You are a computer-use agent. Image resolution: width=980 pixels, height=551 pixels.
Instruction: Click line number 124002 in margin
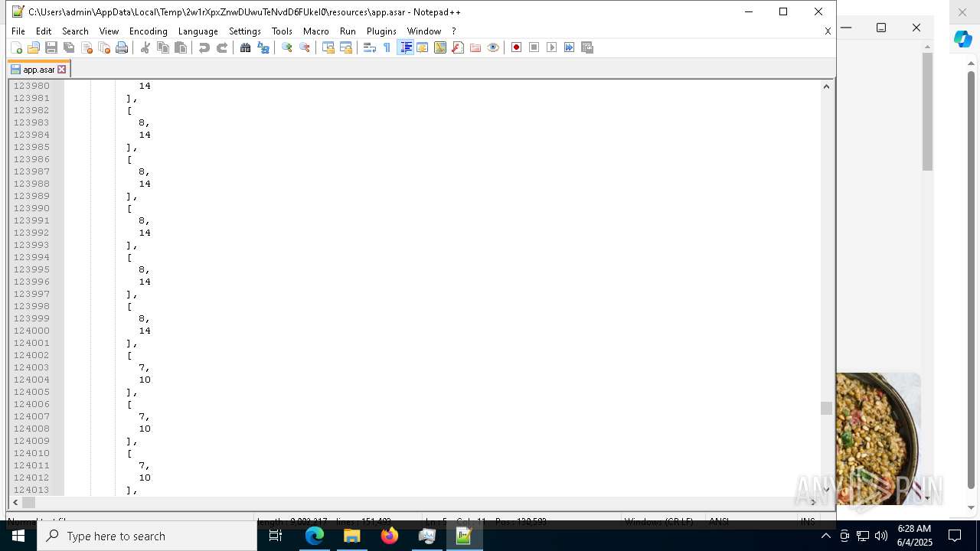click(x=31, y=355)
